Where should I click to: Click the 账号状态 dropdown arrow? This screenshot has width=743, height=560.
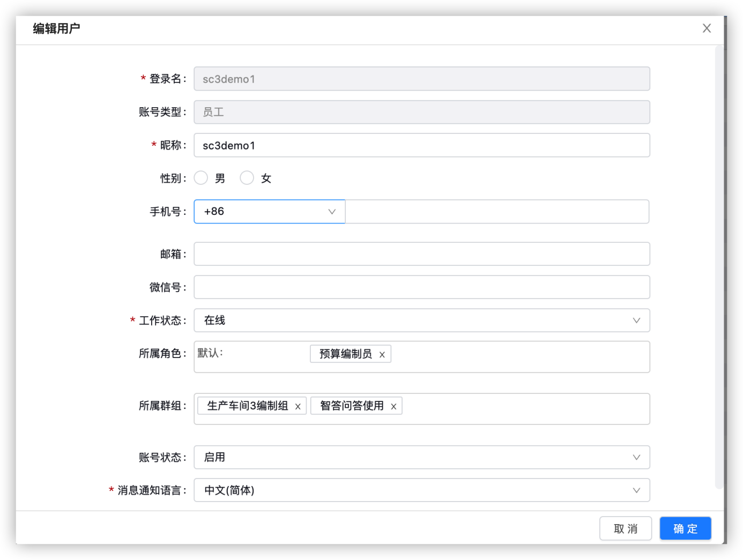point(636,457)
